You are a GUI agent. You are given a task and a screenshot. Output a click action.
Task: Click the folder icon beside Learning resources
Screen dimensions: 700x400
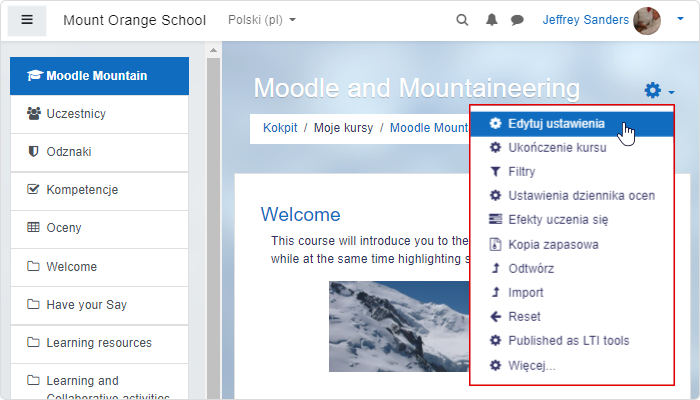click(33, 342)
